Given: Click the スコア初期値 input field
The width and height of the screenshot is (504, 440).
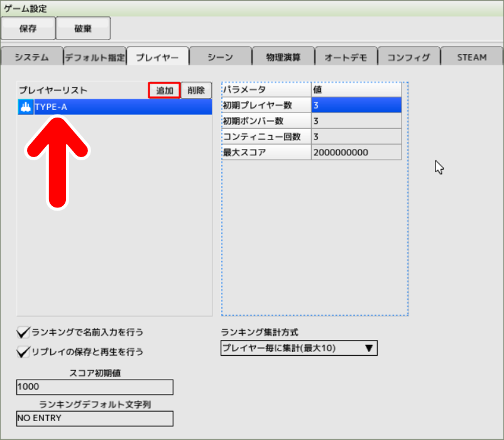Looking at the screenshot, I should point(94,387).
